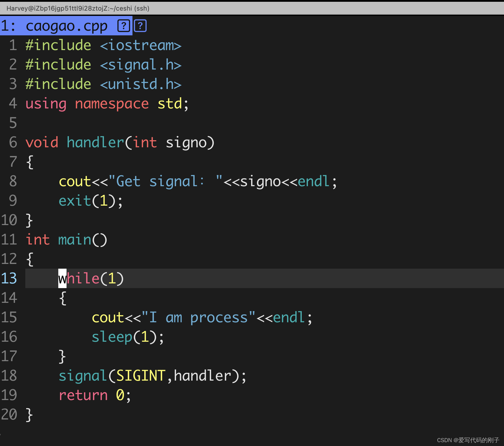
Task: Click the second question-mark glyph in the tabline
Action: (140, 26)
